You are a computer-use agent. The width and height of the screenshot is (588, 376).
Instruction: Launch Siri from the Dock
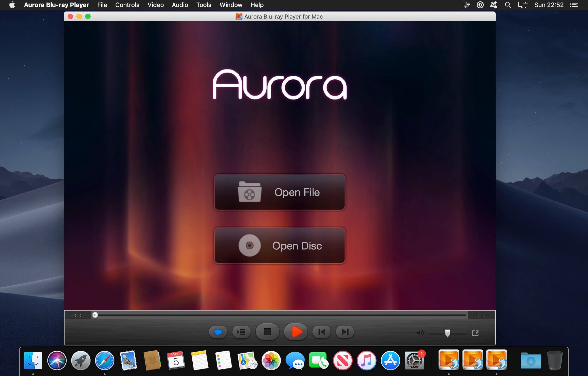pyautogui.click(x=57, y=360)
